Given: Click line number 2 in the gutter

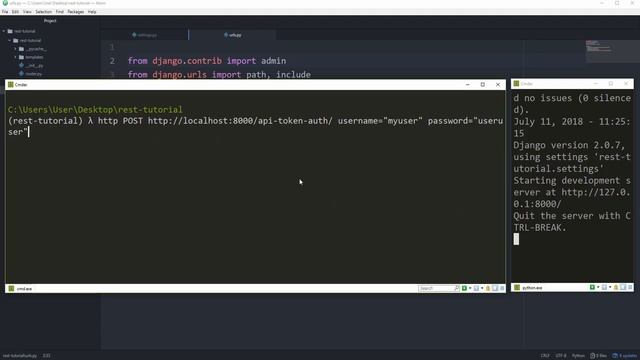Looking at the screenshot, I should pyautogui.click(x=112, y=61).
